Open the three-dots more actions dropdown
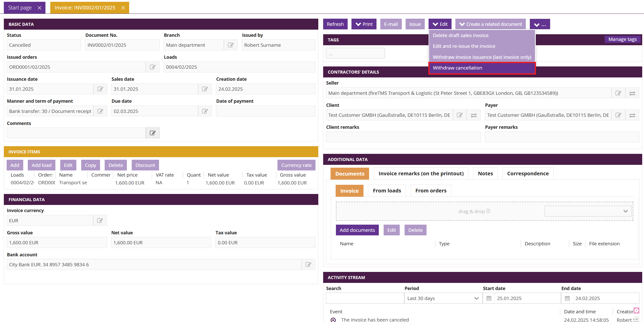The height and width of the screenshot is (322, 644). point(540,24)
